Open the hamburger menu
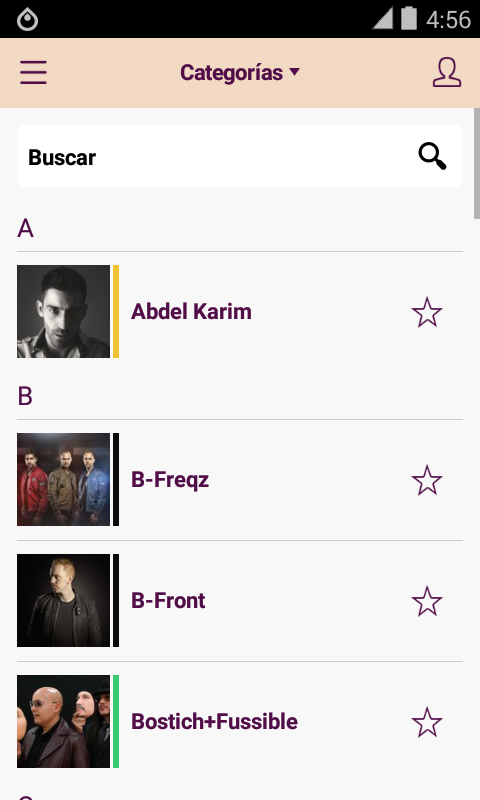 pos(34,72)
